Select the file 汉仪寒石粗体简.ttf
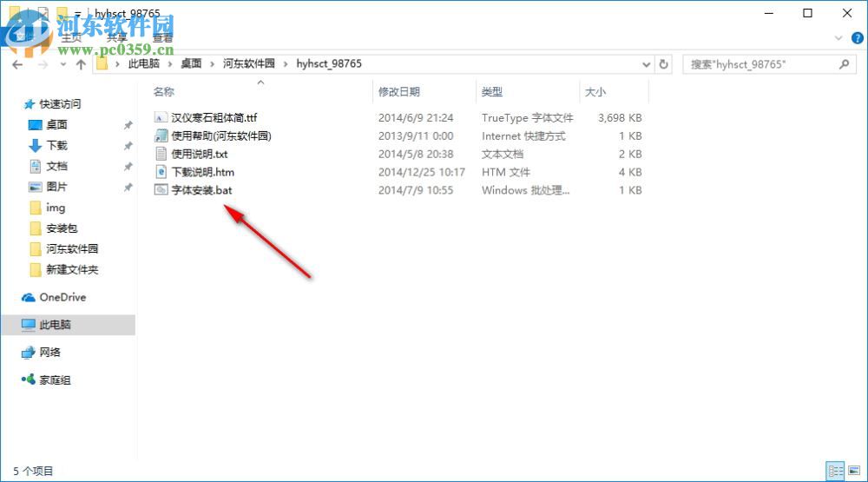868x482 pixels. pos(214,117)
